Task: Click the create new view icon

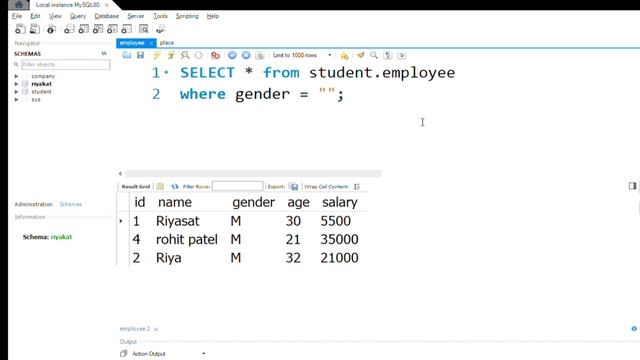Action: pyautogui.click(x=98, y=29)
